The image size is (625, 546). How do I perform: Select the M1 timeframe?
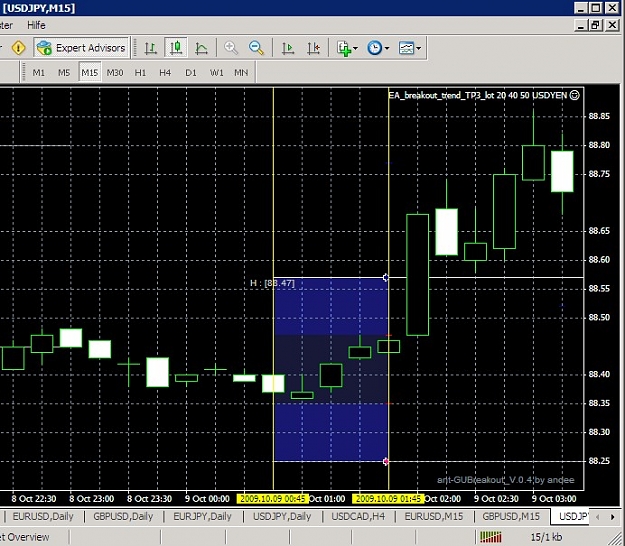(39, 73)
